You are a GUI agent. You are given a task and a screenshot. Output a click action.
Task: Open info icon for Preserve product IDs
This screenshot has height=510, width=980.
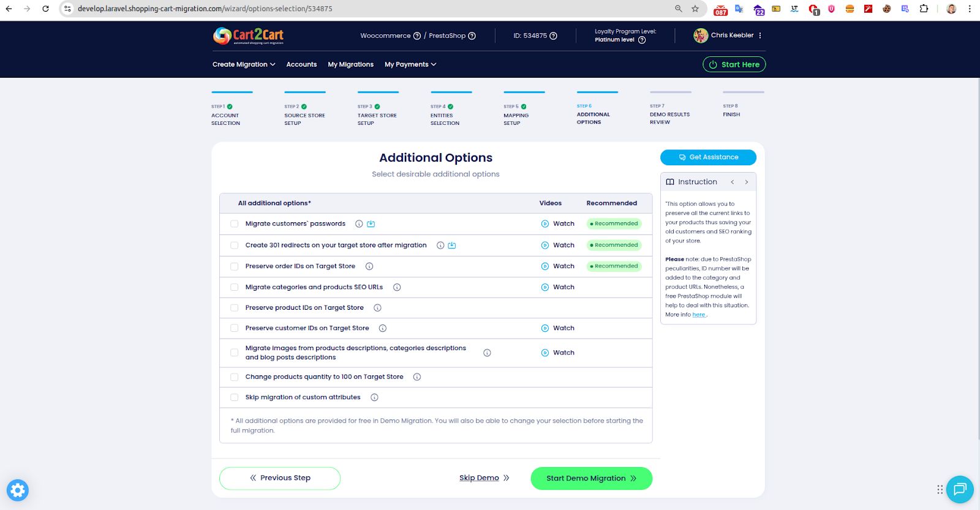[377, 308]
